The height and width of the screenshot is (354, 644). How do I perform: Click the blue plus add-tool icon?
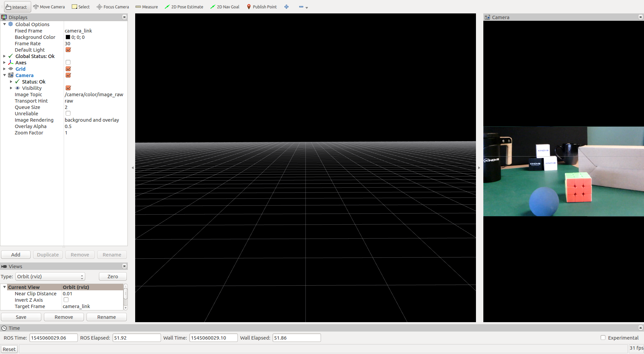[x=286, y=7]
